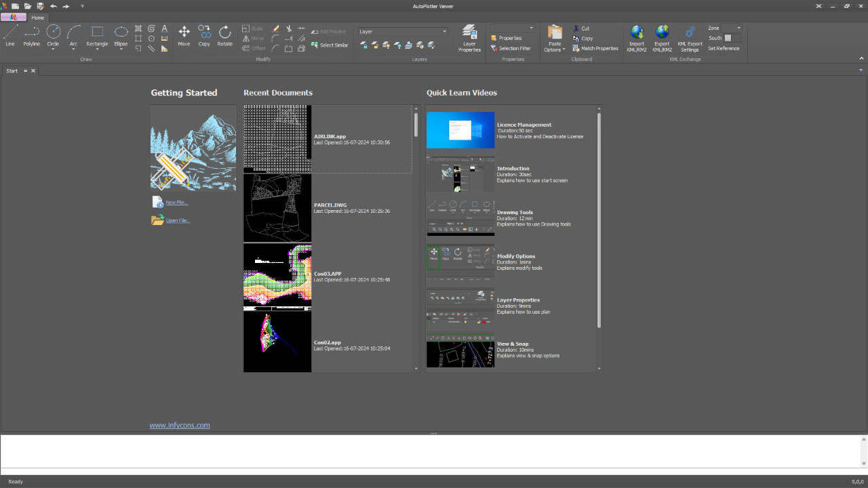Click the Copy tool in Modify group
Image resolution: width=868 pixels, height=488 pixels.
pos(204,36)
